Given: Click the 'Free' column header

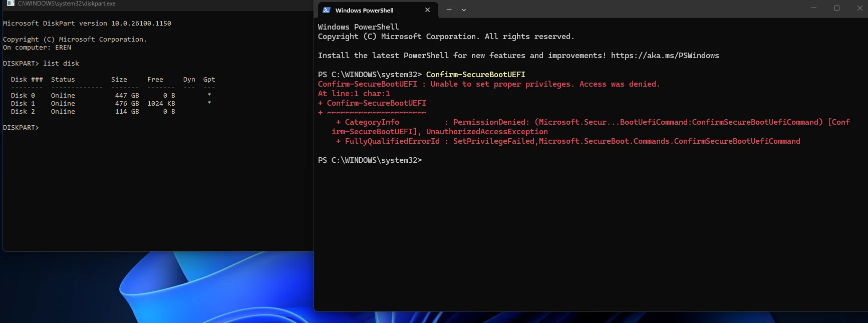Looking at the screenshot, I should (x=155, y=80).
